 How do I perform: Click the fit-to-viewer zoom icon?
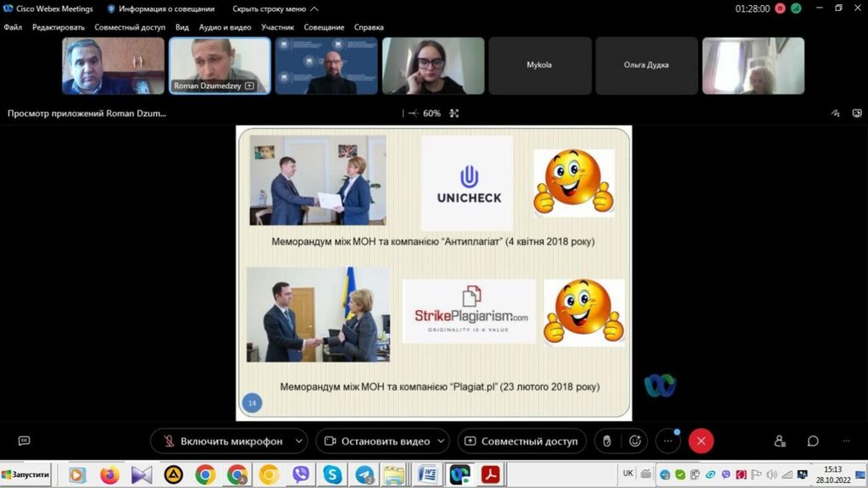[454, 113]
